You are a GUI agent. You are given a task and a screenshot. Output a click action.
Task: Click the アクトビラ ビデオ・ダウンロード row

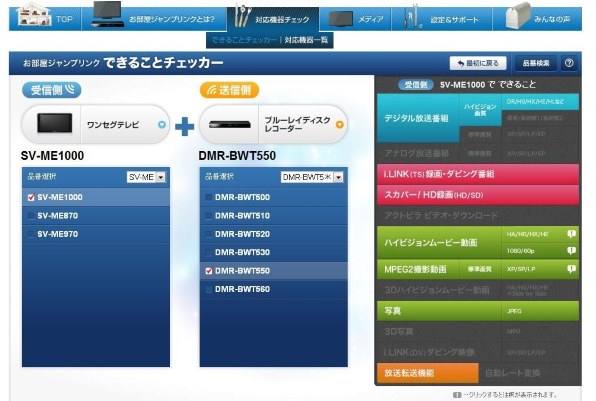[x=478, y=216]
